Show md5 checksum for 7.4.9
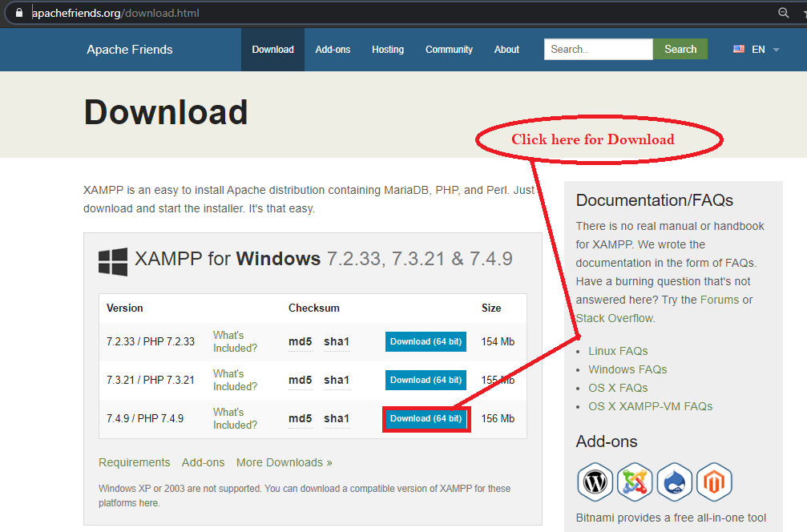Screen dimensions: 807x532 point(300,419)
